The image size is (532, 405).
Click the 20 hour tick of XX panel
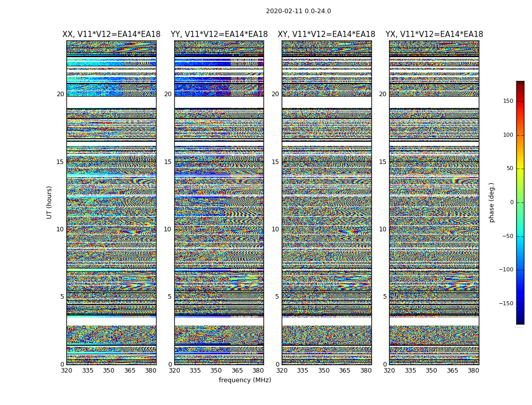pyautogui.click(x=60, y=94)
